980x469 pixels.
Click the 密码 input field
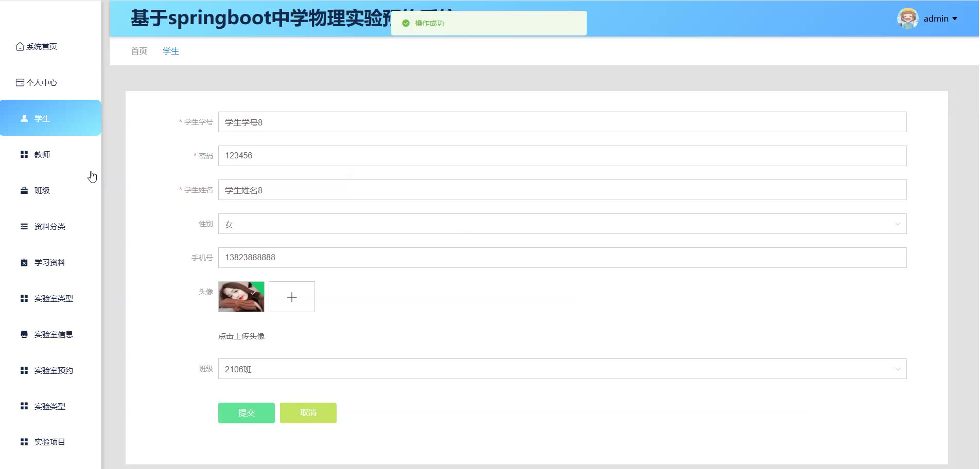click(563, 156)
